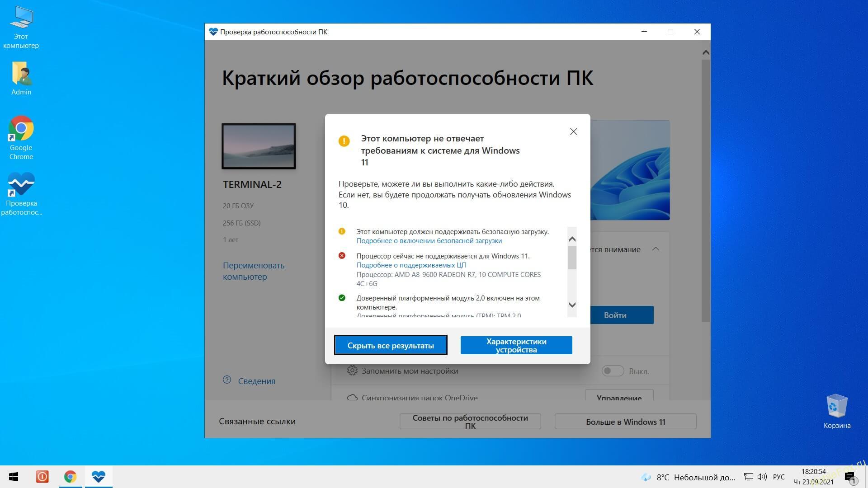Click the results list scrollbar thumb
This screenshot has width=868, height=488.
pos(572,257)
